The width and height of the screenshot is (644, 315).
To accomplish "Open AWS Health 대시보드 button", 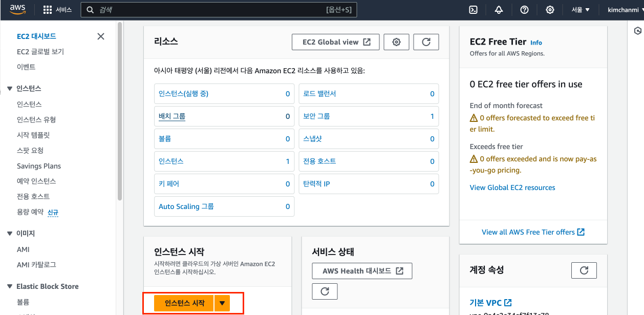I will click(362, 271).
